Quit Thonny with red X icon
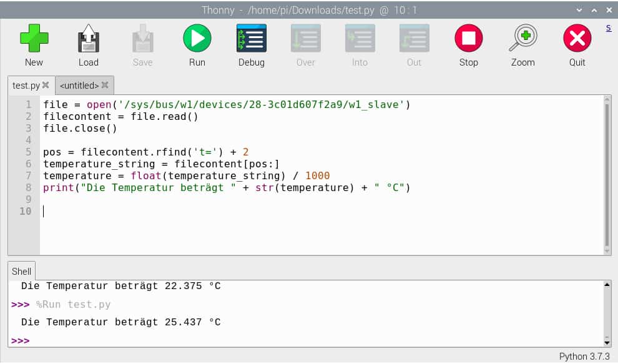This screenshot has height=364, width=618. pyautogui.click(x=577, y=38)
